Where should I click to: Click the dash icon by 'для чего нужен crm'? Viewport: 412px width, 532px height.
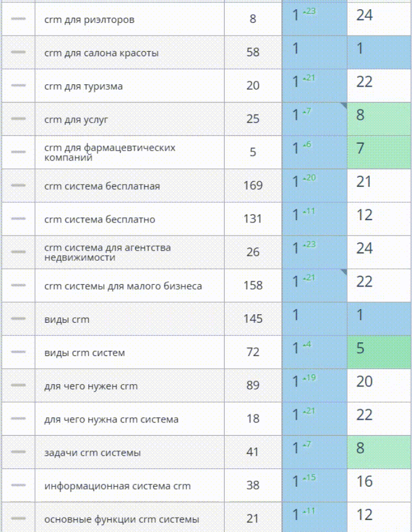(x=18, y=385)
